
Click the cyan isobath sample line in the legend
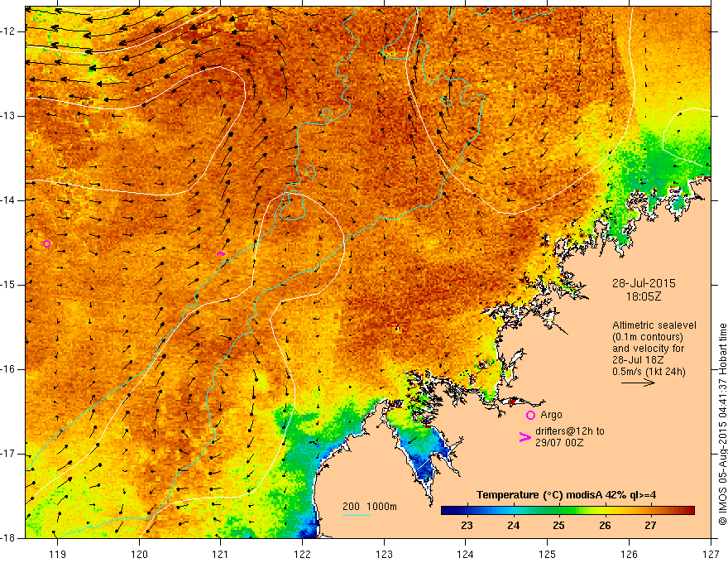coord(356,515)
